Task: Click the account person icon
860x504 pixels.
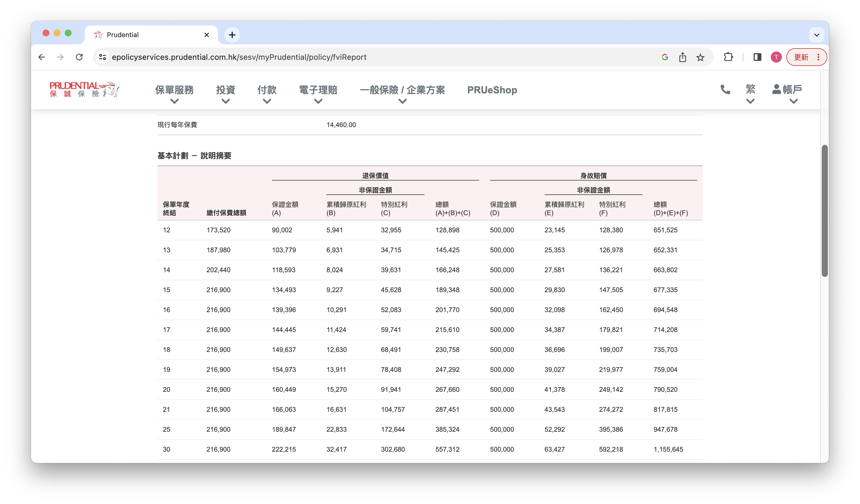Action: [x=776, y=89]
